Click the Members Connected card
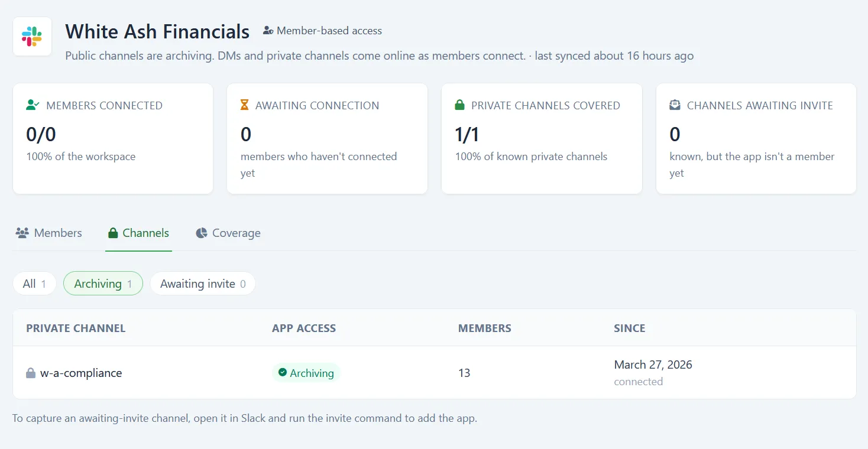 tap(113, 138)
